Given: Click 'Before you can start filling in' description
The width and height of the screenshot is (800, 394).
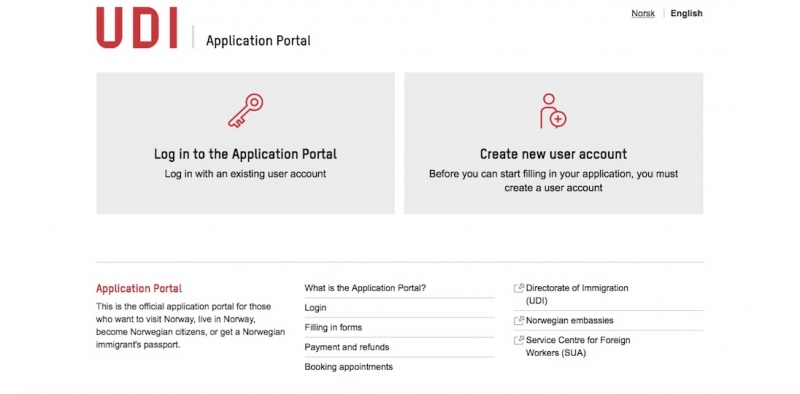Looking at the screenshot, I should tap(554, 181).
